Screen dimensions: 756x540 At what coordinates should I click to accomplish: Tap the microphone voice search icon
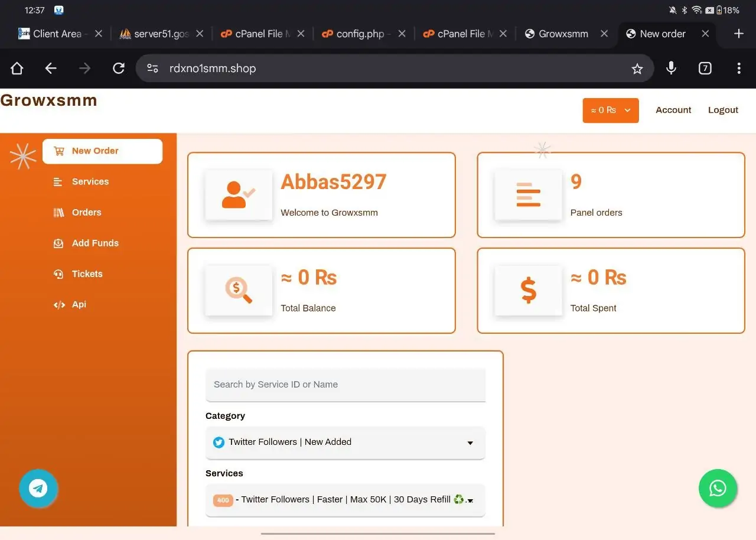click(x=671, y=69)
